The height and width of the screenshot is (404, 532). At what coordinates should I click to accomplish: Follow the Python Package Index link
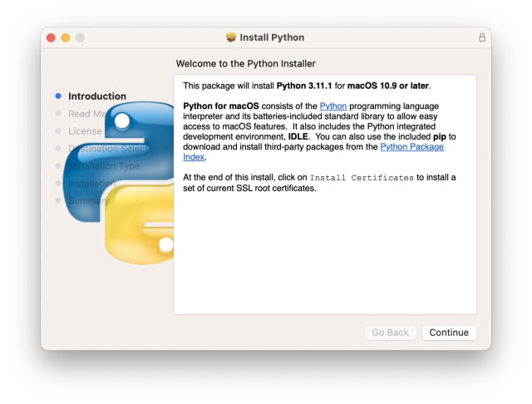point(411,147)
